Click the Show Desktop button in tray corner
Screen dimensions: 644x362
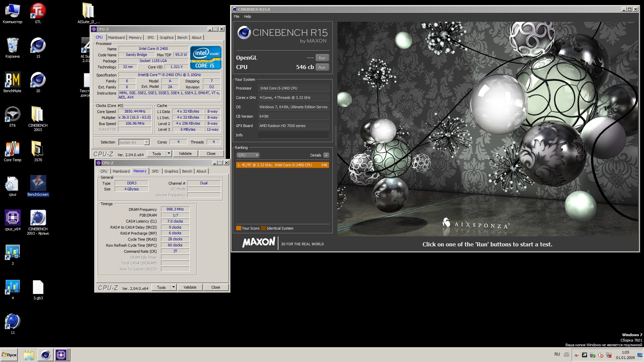pos(640,355)
